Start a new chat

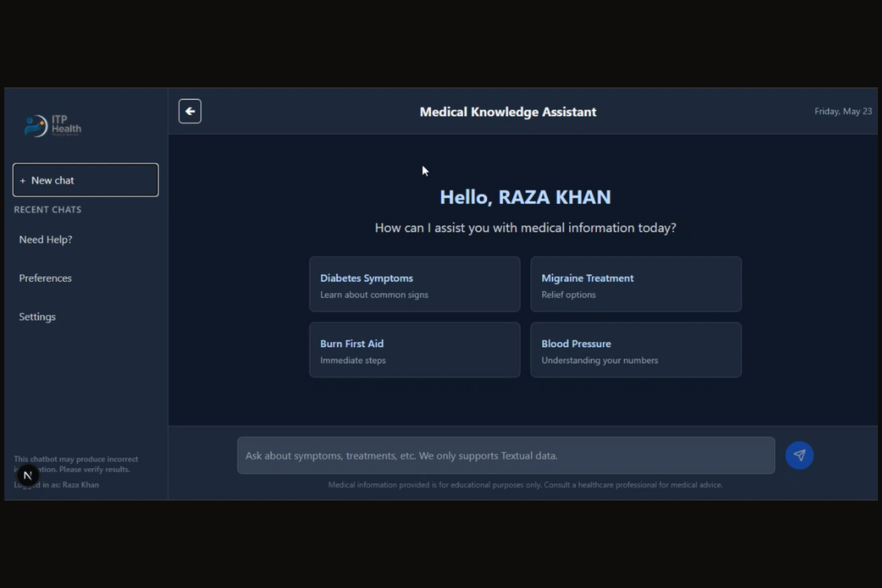pos(86,180)
